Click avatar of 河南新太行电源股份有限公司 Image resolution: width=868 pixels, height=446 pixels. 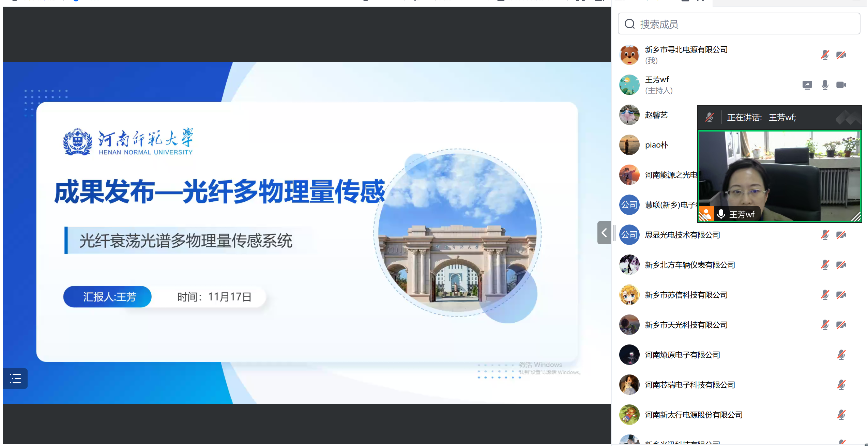pyautogui.click(x=629, y=415)
